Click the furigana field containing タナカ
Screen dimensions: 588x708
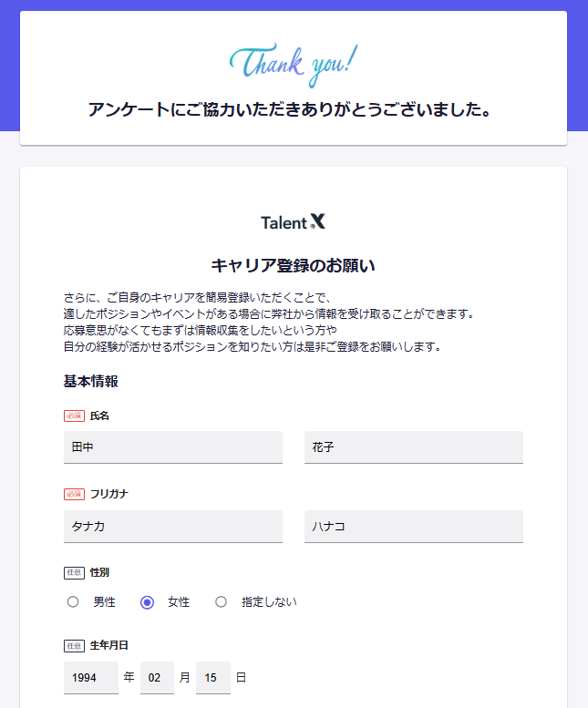(x=173, y=527)
